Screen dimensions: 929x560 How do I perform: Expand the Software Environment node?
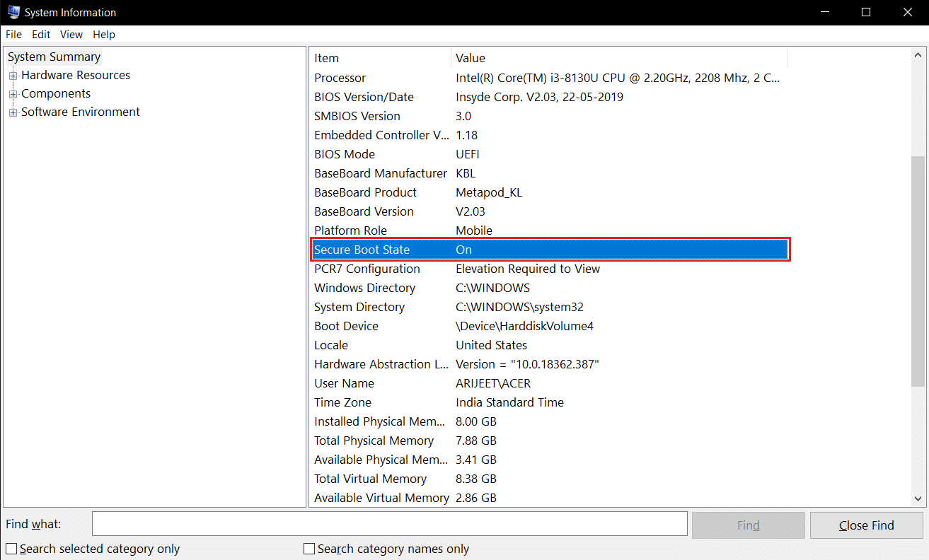pyautogui.click(x=13, y=112)
